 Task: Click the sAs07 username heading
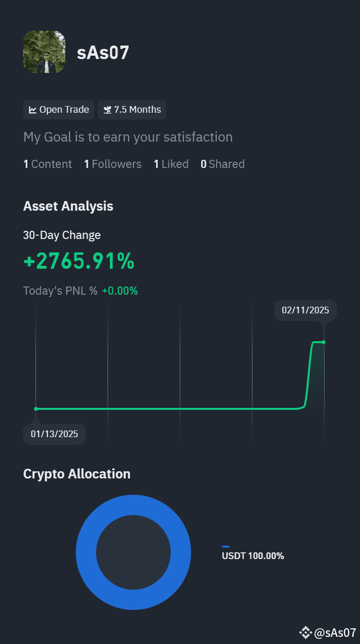103,53
